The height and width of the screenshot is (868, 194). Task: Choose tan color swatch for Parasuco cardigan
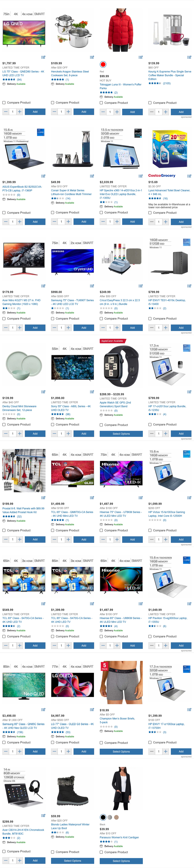(x=116, y=817)
